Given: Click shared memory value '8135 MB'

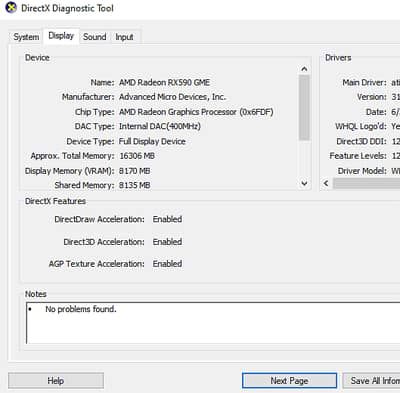Looking at the screenshot, I should (134, 185).
